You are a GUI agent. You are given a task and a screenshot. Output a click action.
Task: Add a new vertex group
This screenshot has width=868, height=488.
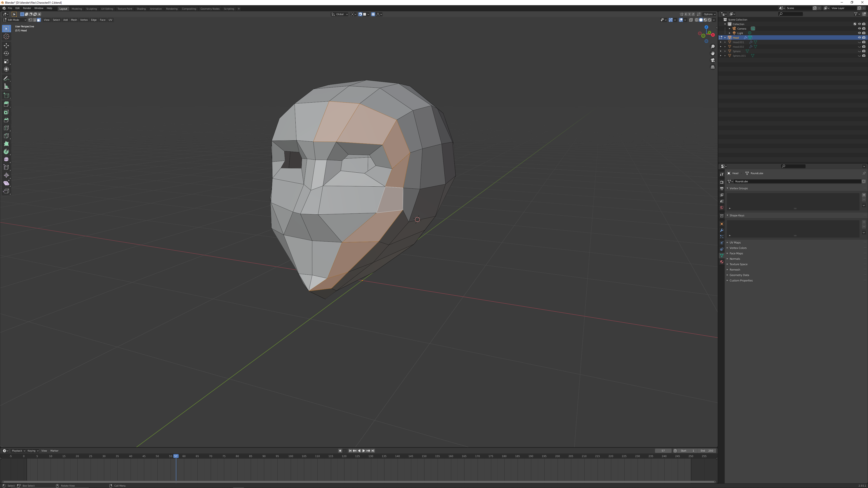864,195
